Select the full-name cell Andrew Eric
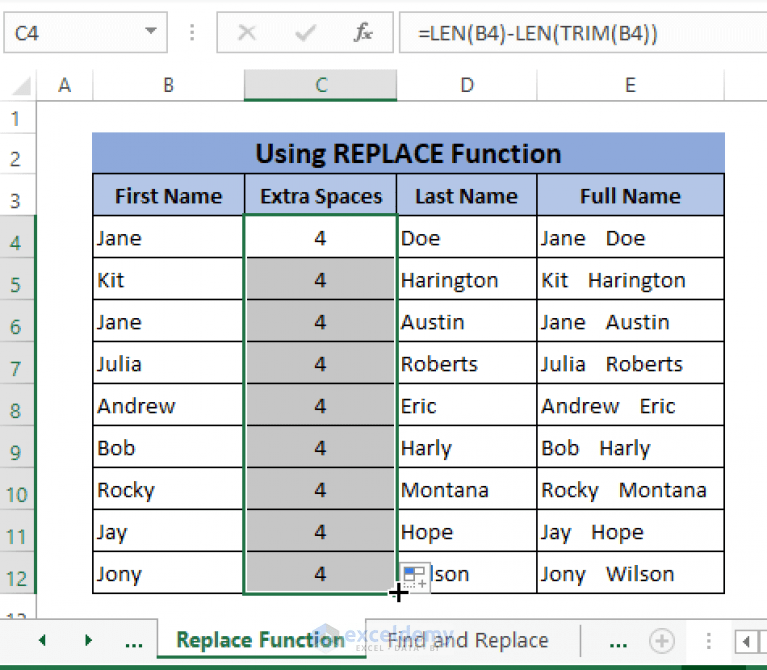This screenshot has width=767, height=670. pyautogui.click(x=631, y=405)
